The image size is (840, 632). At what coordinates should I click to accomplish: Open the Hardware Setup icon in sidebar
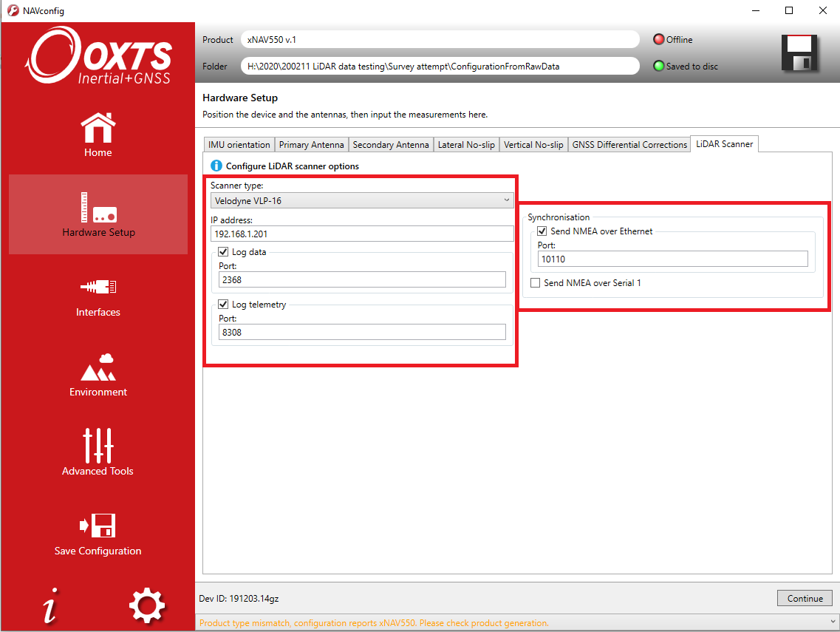coord(98,208)
